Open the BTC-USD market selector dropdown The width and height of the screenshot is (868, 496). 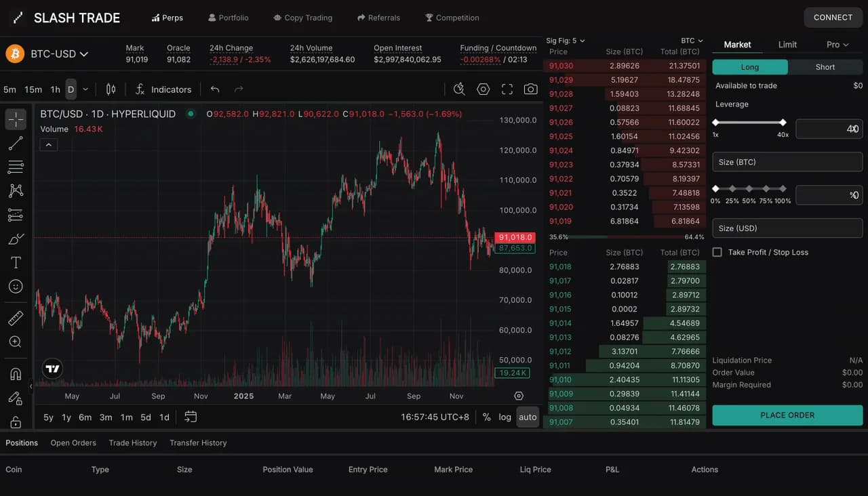(x=59, y=54)
